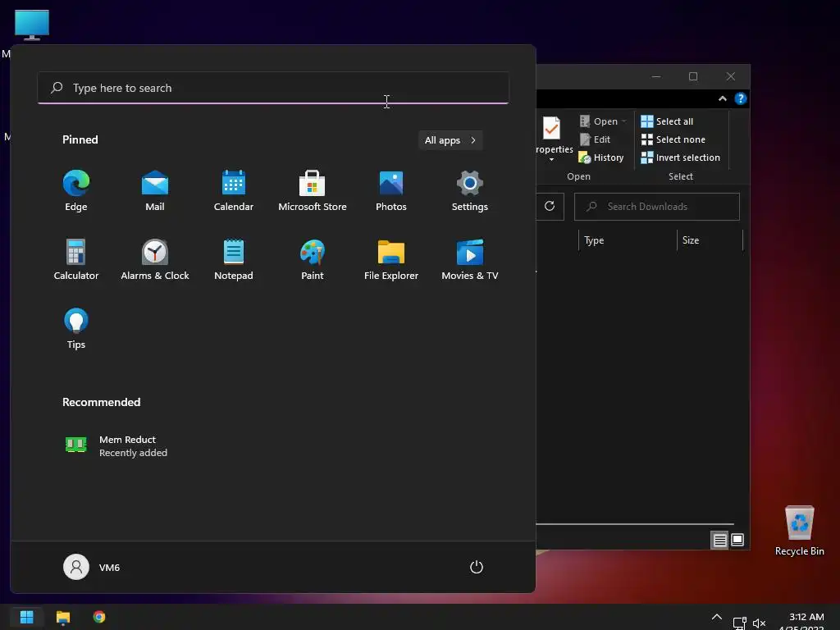The height and width of the screenshot is (630, 840).
Task: Open the network icon in system tray
Action: coord(740,623)
